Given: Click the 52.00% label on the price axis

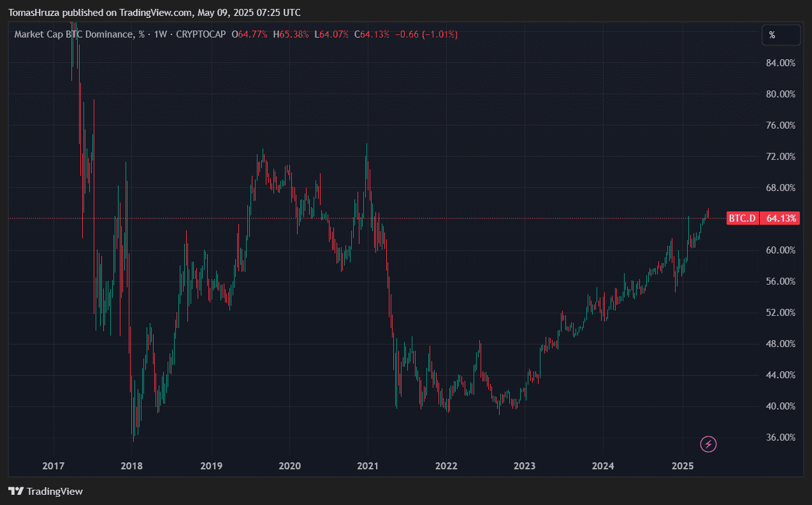Looking at the screenshot, I should 781,313.
